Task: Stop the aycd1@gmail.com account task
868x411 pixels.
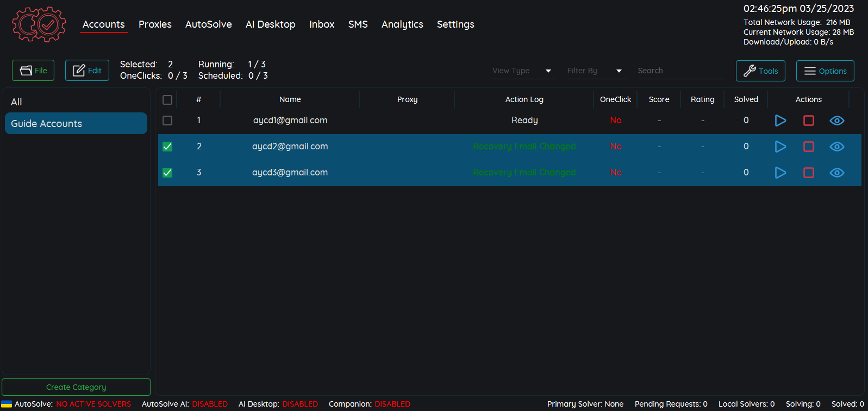Action: pos(808,121)
